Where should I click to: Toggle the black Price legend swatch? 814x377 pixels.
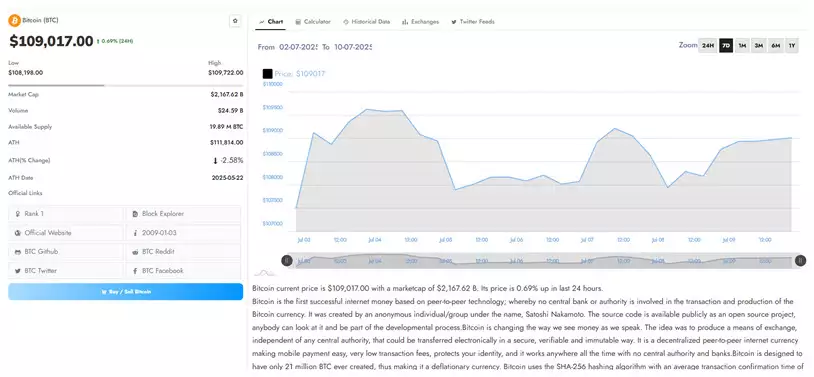point(267,74)
